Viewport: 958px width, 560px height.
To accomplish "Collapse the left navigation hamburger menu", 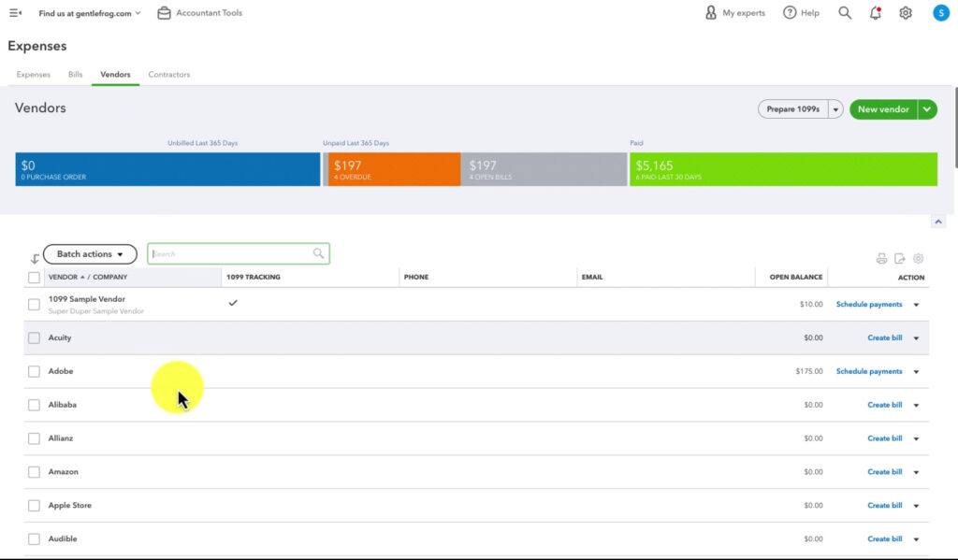I will pos(13,12).
